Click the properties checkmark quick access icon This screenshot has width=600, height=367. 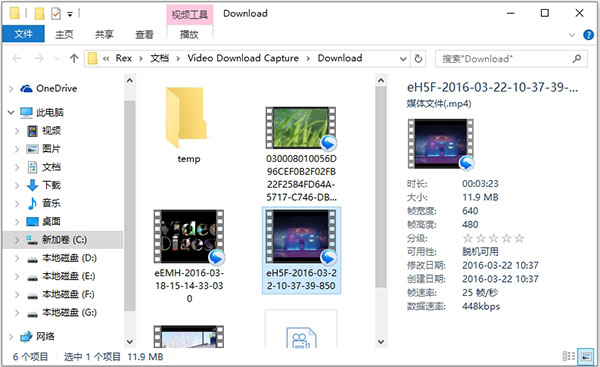pyautogui.click(x=56, y=14)
